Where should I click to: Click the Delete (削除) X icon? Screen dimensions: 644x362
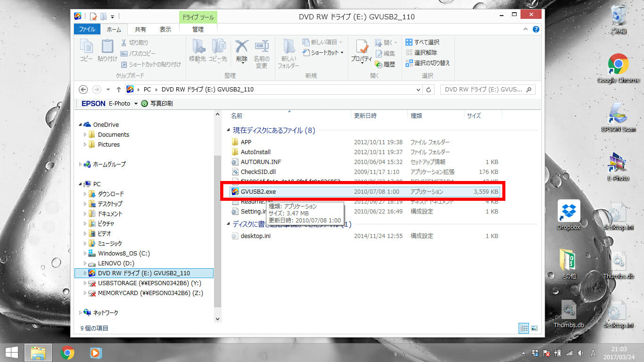242,50
